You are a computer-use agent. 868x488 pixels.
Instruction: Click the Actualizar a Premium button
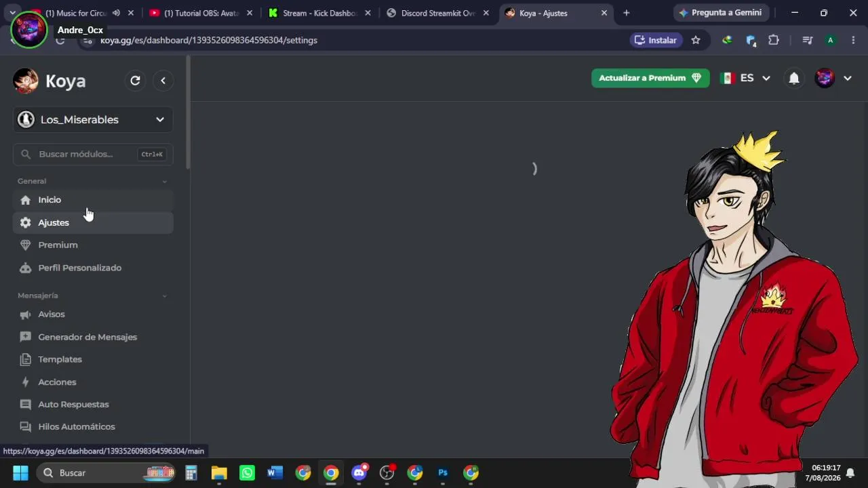click(650, 78)
